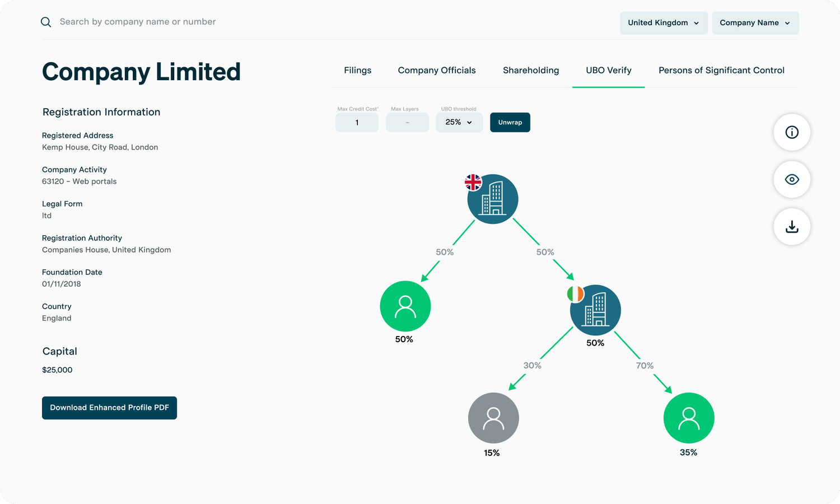840x504 pixels.
Task: Click the 70% edge label
Action: click(645, 366)
